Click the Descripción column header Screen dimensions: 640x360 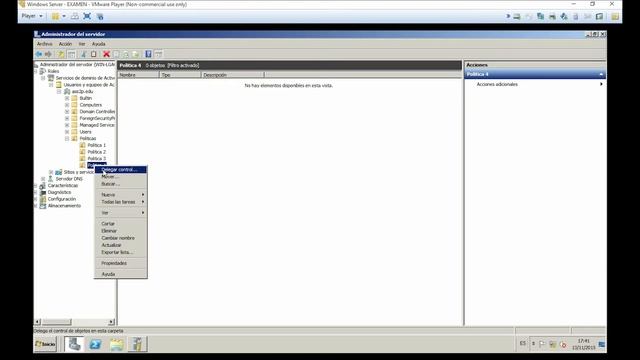(x=233, y=75)
